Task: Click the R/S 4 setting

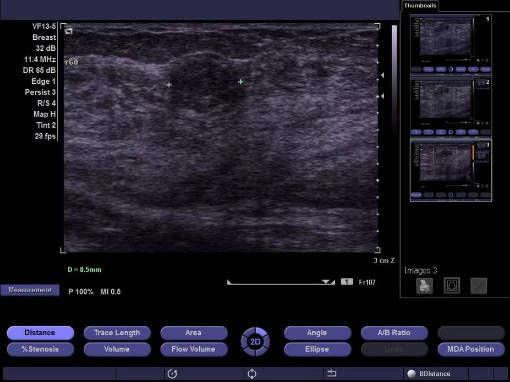Action: click(x=46, y=103)
